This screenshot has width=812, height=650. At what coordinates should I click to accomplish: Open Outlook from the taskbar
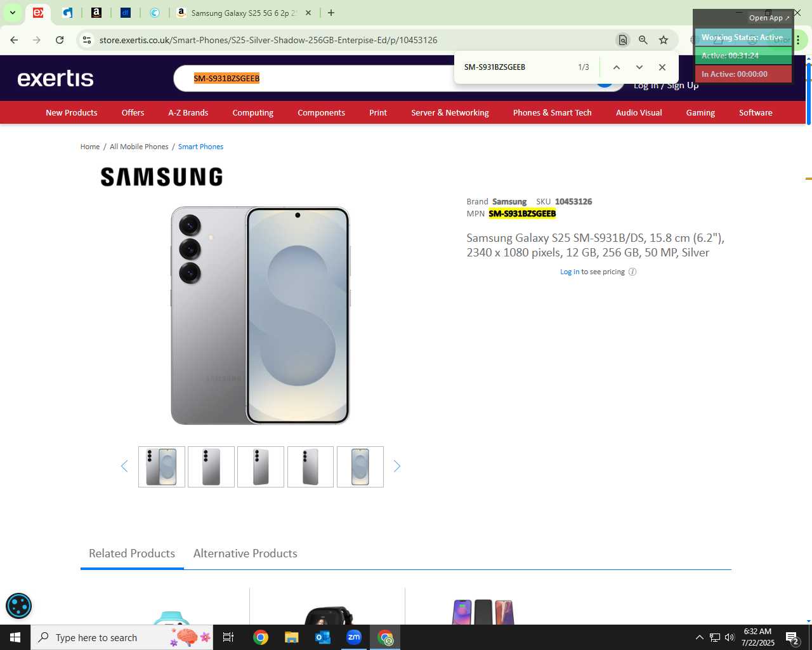[x=323, y=637]
